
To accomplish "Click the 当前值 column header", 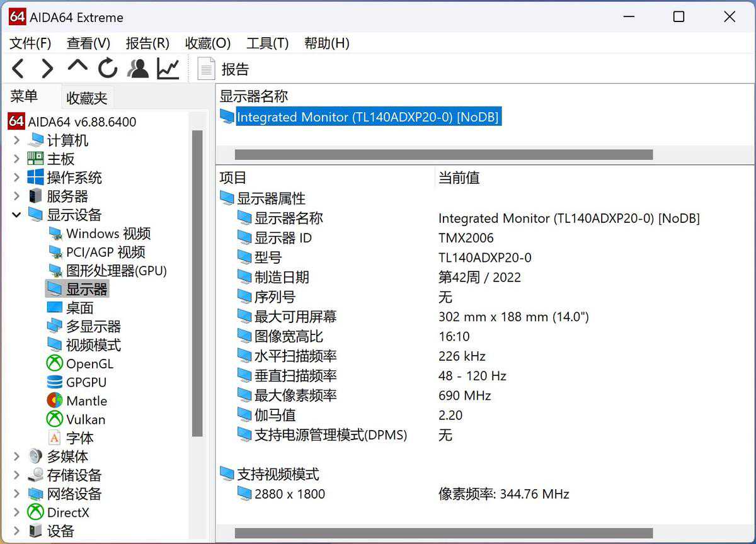I will pos(459,178).
